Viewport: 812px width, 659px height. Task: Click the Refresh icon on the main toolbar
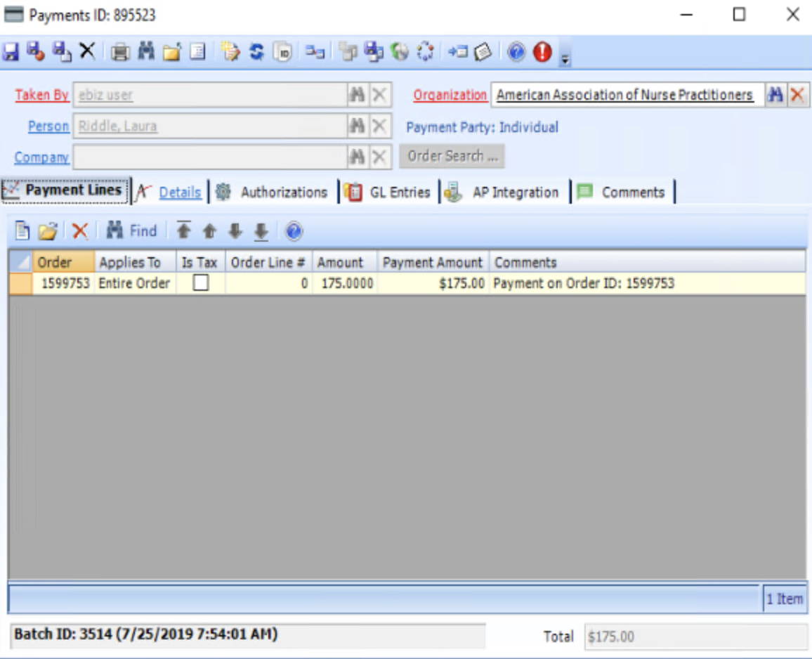(256, 51)
